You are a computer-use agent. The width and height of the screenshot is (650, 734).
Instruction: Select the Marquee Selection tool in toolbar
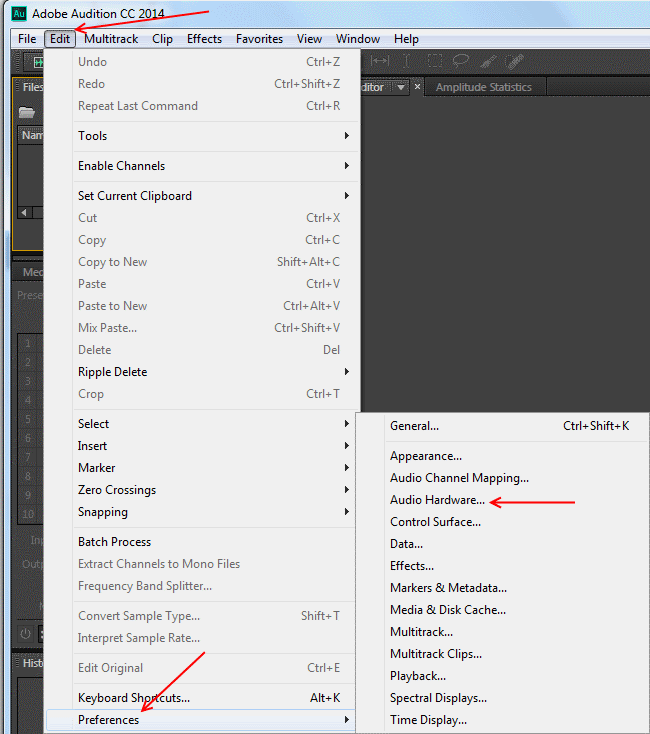[434, 62]
